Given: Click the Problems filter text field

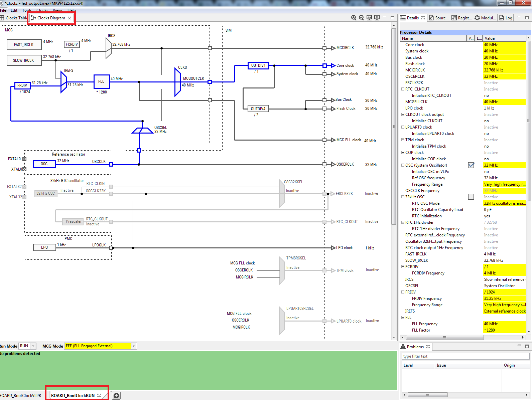Looking at the screenshot, I should coord(465,356).
